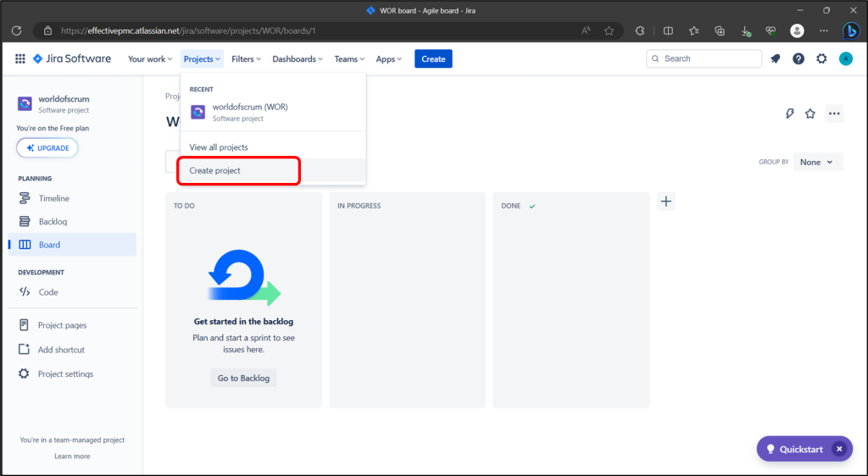The width and height of the screenshot is (868, 476).
Task: Open Project pages in the sidebar
Action: coord(72,325)
